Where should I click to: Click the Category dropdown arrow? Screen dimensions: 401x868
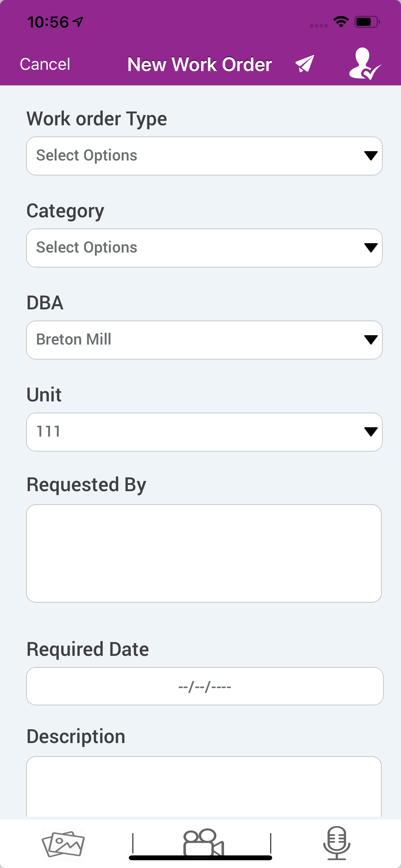coord(371,248)
